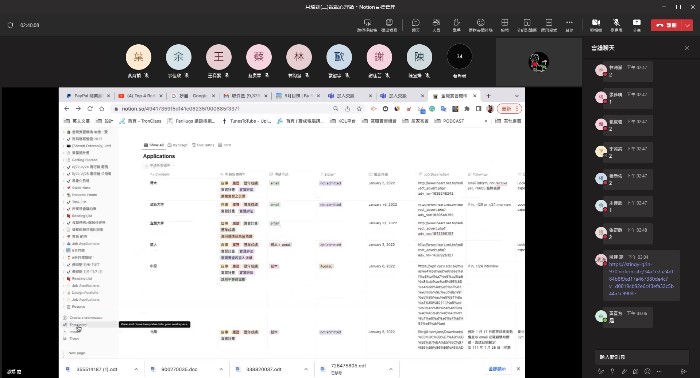Select the Show All view tab

click(154, 145)
